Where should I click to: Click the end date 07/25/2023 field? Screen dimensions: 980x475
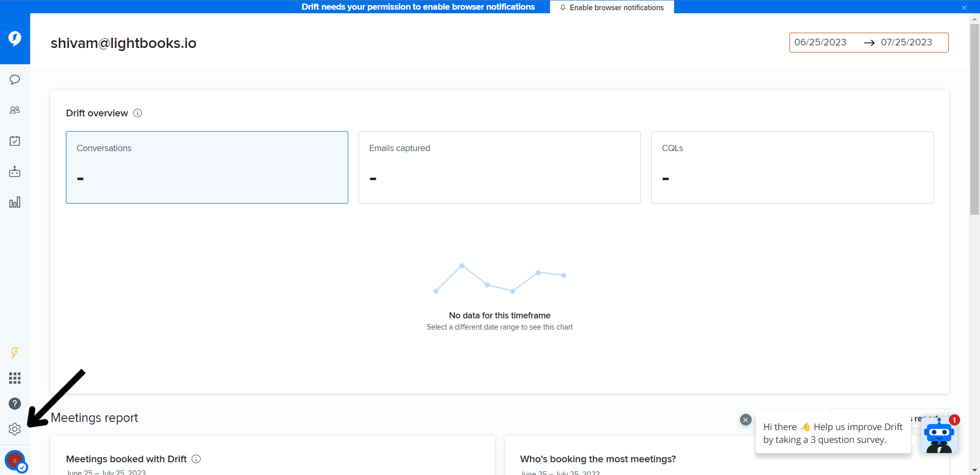906,42
